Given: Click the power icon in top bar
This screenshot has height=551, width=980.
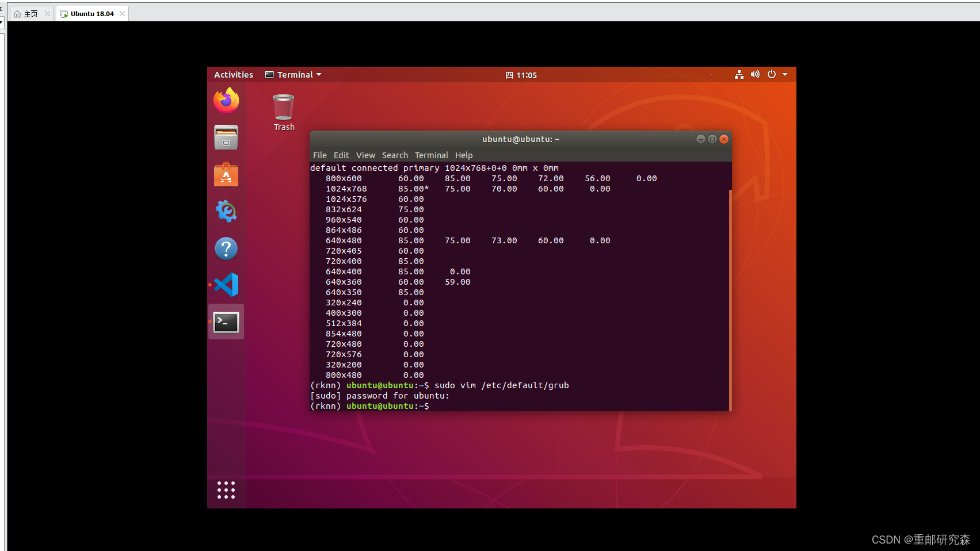Looking at the screenshot, I should click(x=772, y=75).
